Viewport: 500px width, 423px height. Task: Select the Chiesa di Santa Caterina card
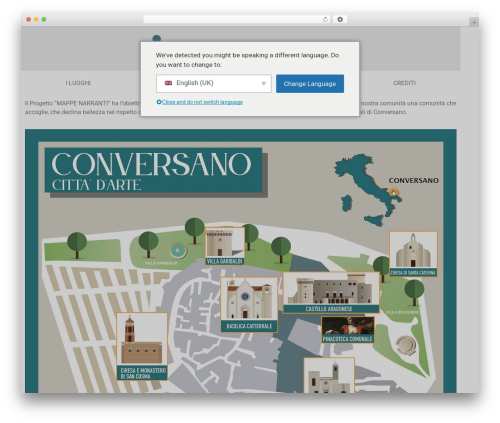[413, 254]
